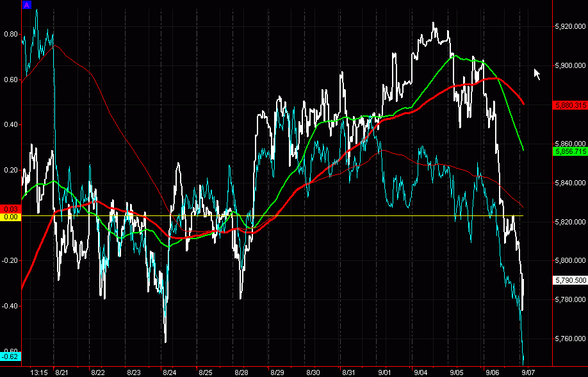
Task: Select the 9/01 date label
Action: [385, 373]
